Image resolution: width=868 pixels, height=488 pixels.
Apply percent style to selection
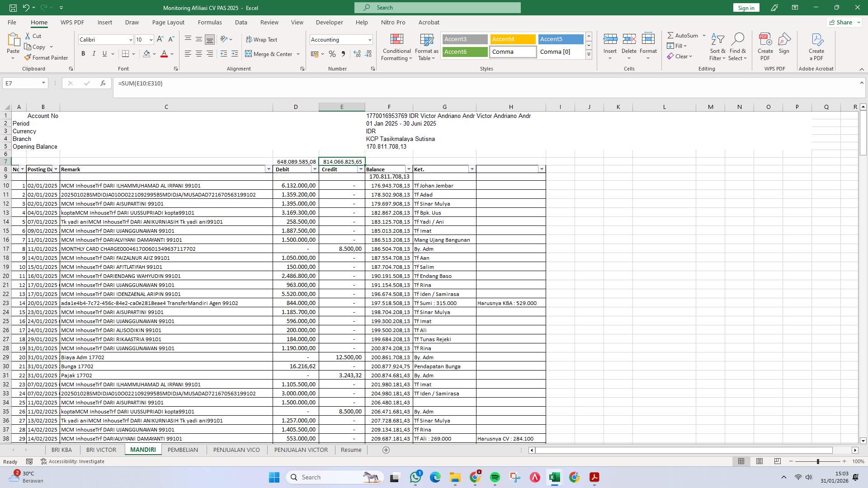coord(333,54)
